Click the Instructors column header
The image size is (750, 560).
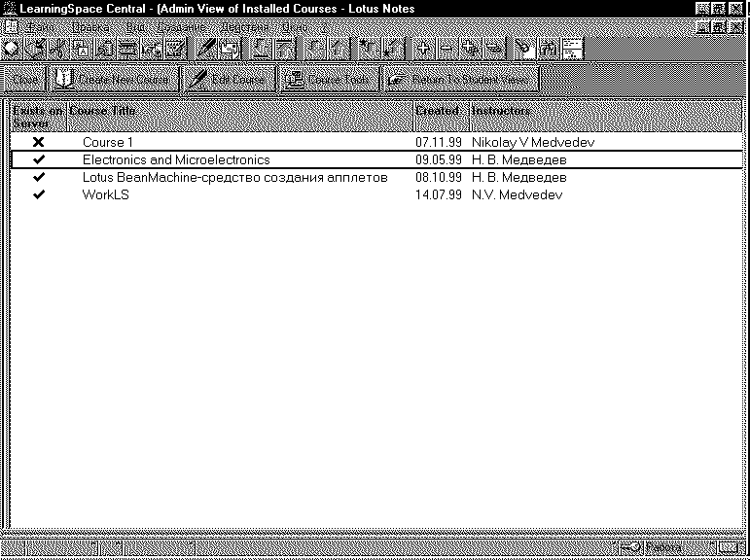[x=606, y=117]
